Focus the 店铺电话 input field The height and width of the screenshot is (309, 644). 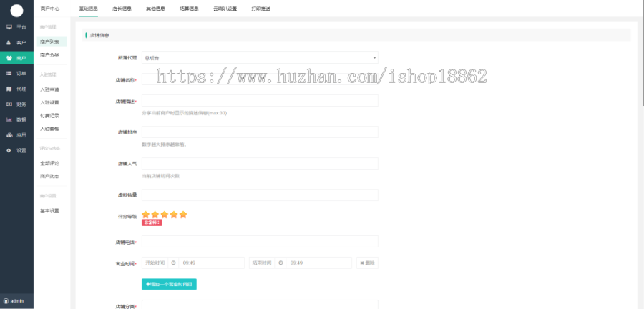260,242
